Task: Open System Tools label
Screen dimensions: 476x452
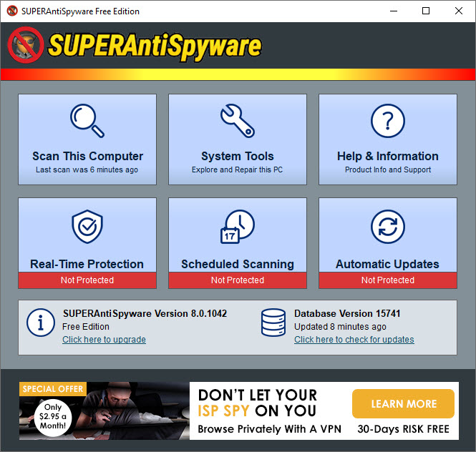Action: click(x=238, y=156)
